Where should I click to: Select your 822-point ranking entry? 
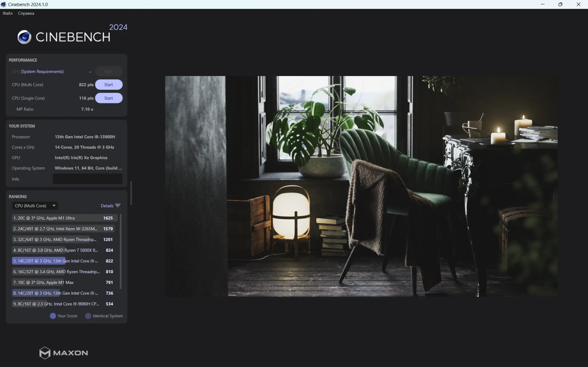[x=63, y=261]
